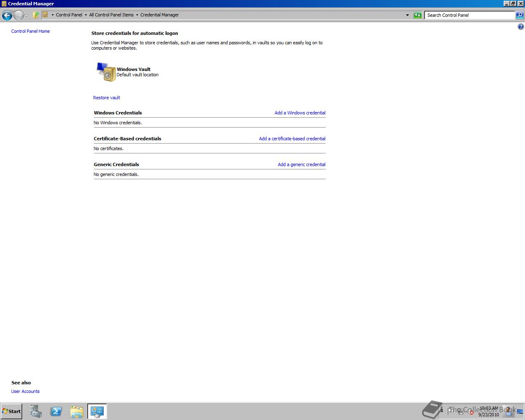Viewport: 525px width, 420px height.
Task: Select Credential Manager in the breadcrumb
Action: pos(160,15)
